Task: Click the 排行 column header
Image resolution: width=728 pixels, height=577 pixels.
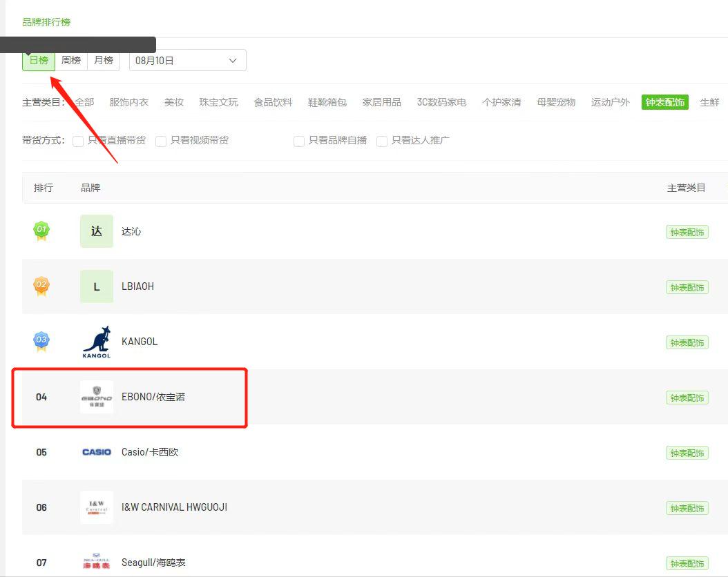Action: [44, 188]
